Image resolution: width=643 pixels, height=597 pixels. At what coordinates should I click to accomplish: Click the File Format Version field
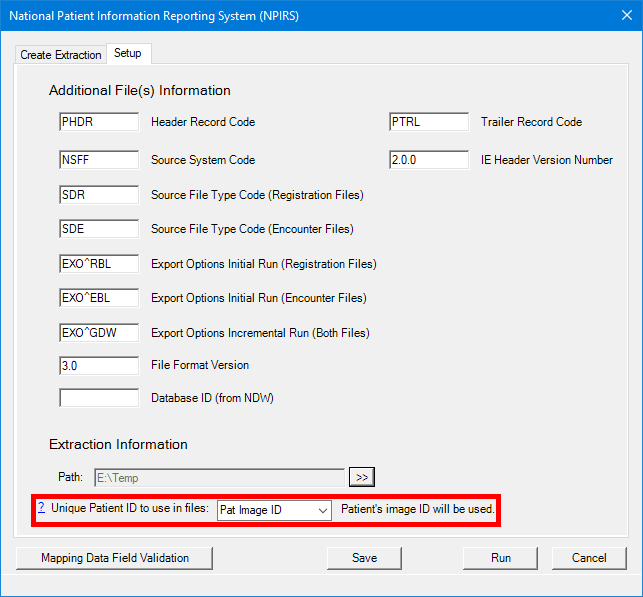[x=98, y=366]
